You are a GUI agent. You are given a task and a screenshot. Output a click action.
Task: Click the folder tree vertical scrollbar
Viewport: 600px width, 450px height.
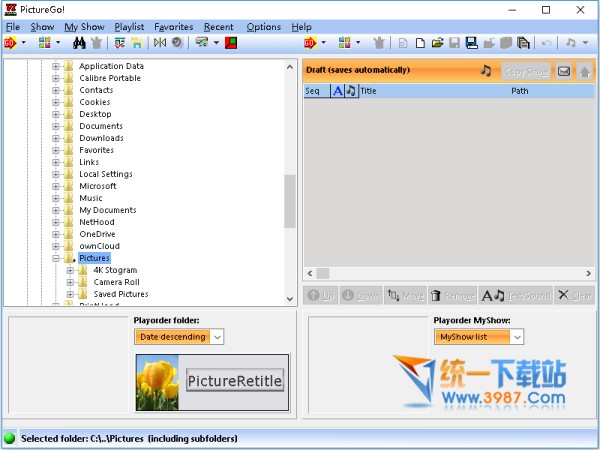[x=290, y=200]
